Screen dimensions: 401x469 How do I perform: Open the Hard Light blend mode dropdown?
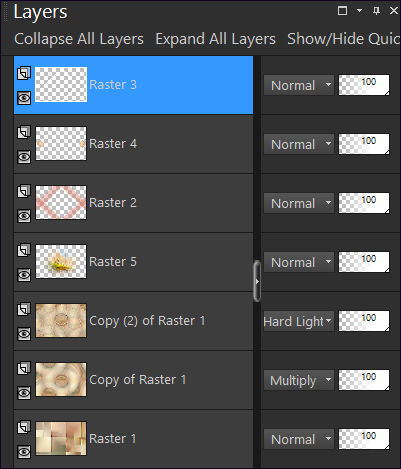[298, 321]
